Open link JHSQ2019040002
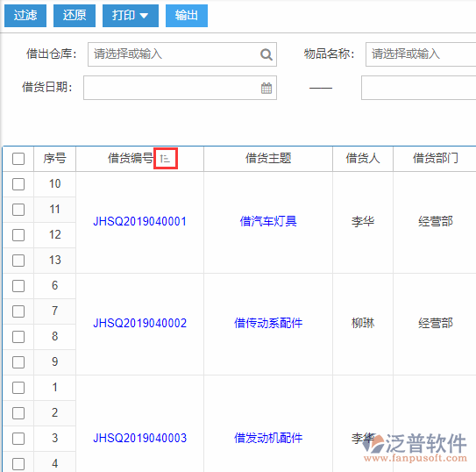Viewport: 476px width, 472px height. (x=139, y=323)
